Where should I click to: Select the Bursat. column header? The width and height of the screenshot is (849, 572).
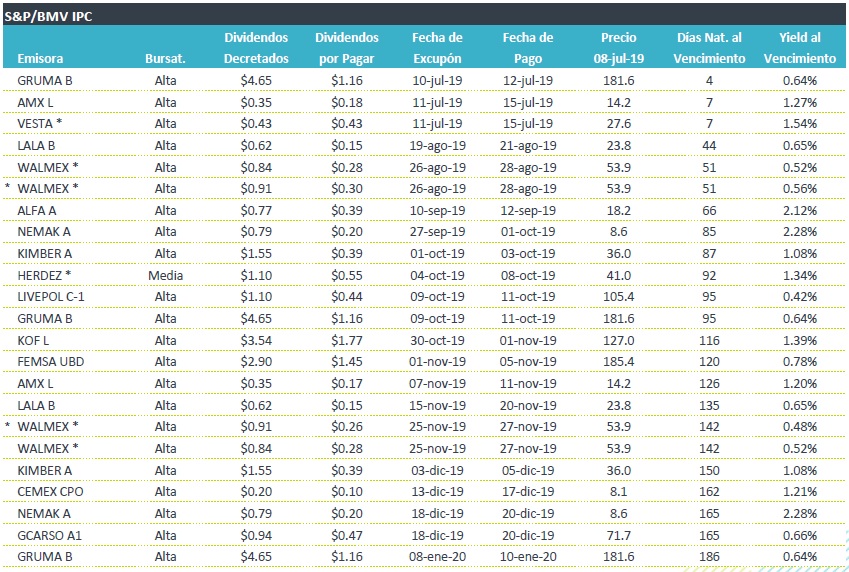coord(165,58)
